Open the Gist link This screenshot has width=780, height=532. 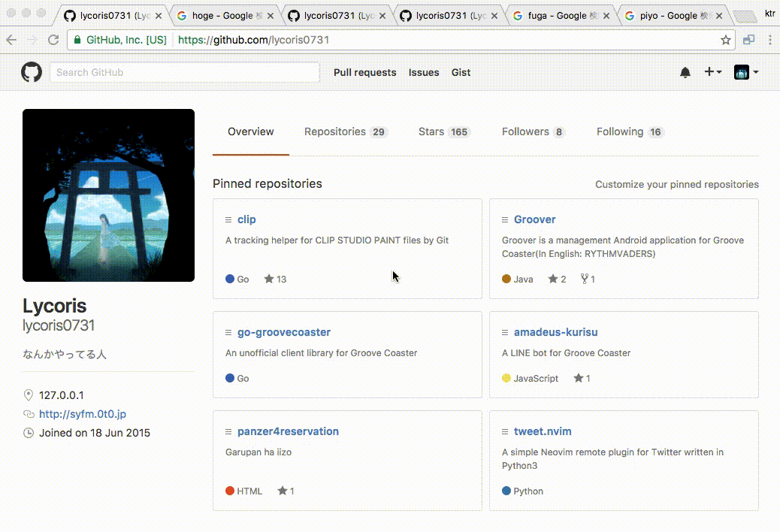[461, 73]
